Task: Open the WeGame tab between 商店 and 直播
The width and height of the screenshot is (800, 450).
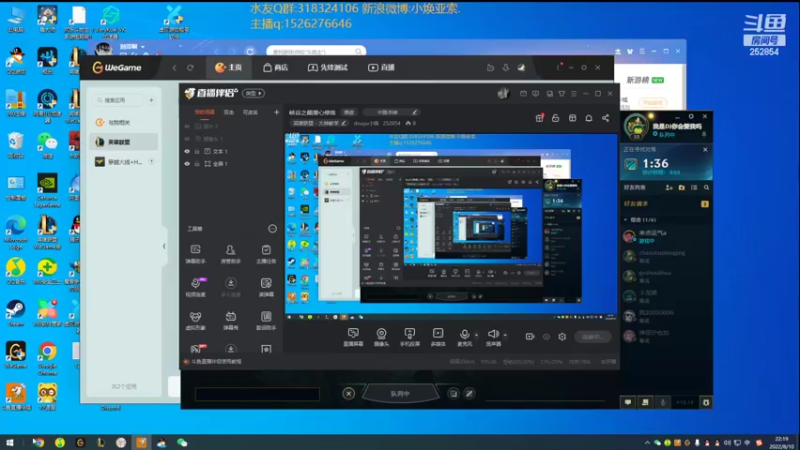Action: pyautogui.click(x=328, y=67)
